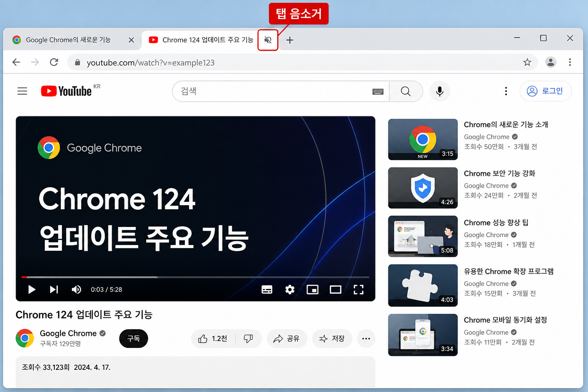Bookmark this page with the star icon
Screen dimensions: 588x392
(x=527, y=62)
